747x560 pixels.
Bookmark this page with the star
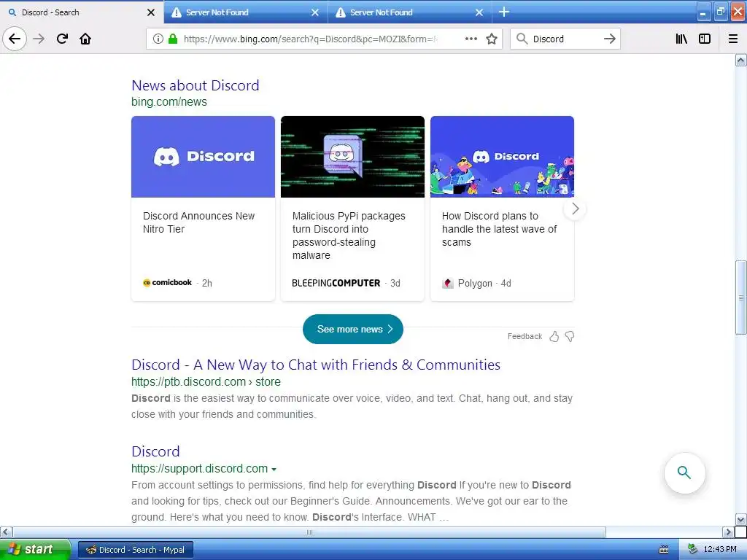coord(492,39)
